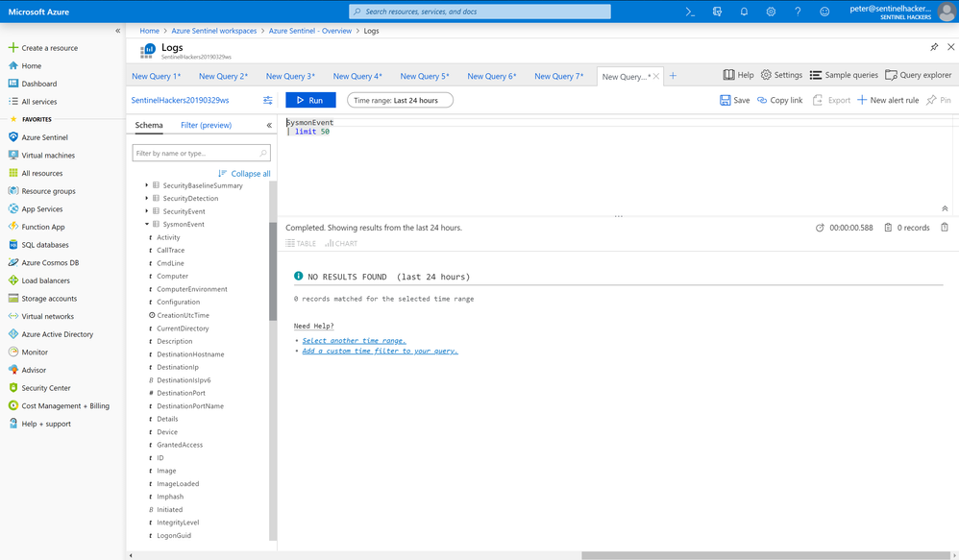Open the Time range selector
This screenshot has width=959, height=560.
[x=400, y=100]
